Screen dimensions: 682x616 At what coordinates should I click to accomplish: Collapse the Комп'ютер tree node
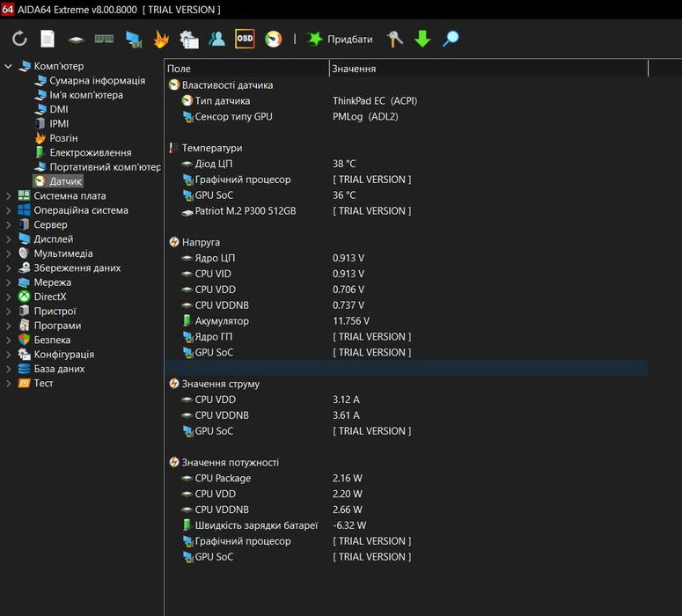click(8, 66)
